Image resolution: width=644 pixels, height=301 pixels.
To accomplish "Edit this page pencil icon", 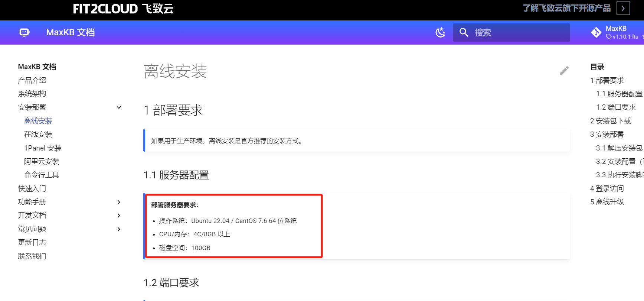I will pyautogui.click(x=564, y=71).
